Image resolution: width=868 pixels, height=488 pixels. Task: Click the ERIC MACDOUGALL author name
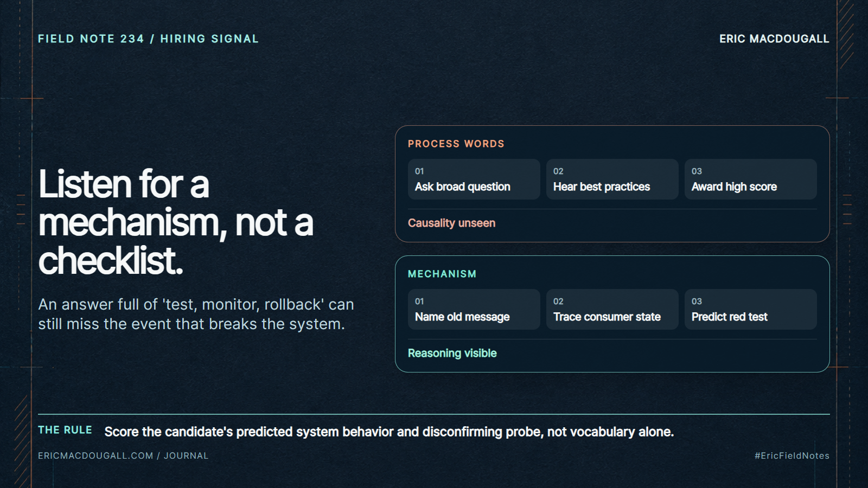(x=774, y=39)
